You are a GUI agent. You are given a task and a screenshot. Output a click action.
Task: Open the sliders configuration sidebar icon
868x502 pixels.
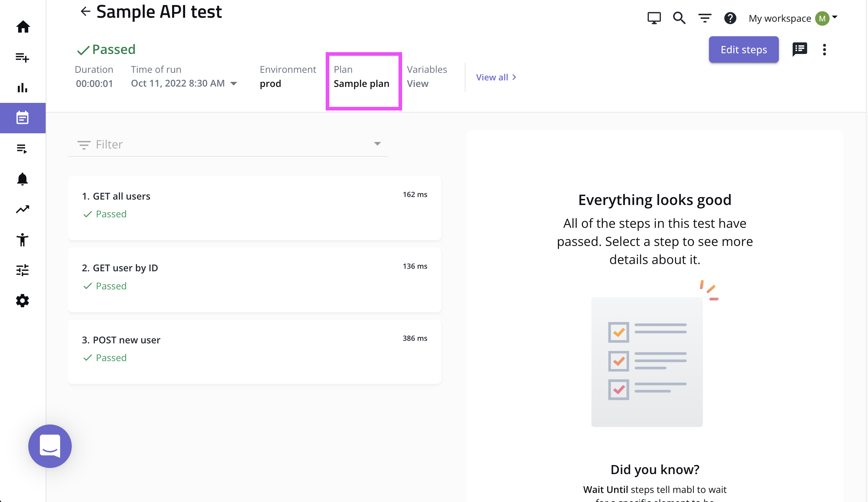tap(22, 270)
